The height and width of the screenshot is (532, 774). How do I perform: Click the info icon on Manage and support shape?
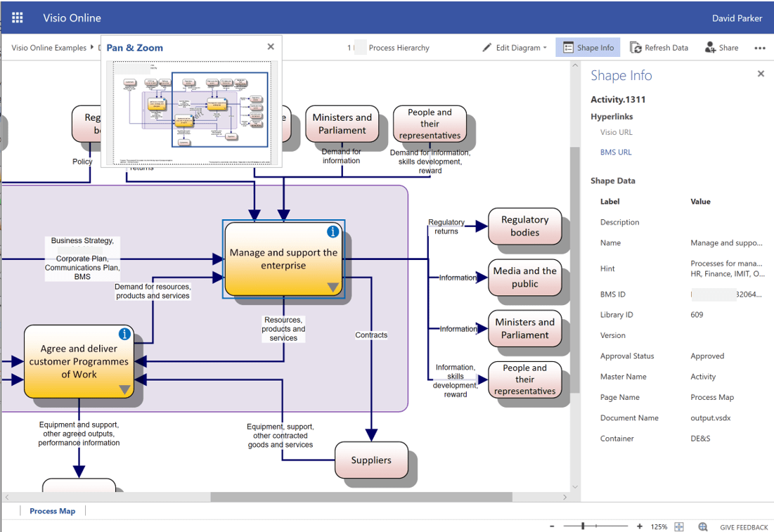pyautogui.click(x=333, y=231)
